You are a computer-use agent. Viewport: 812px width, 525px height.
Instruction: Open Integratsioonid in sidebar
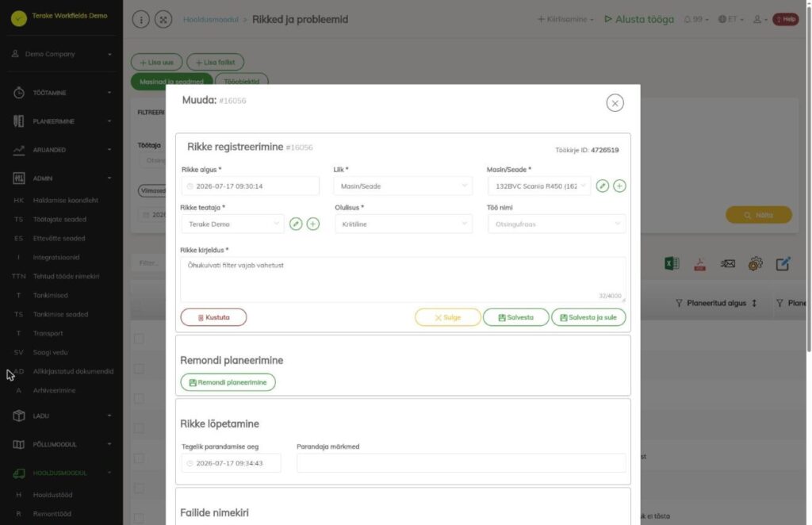(56, 257)
